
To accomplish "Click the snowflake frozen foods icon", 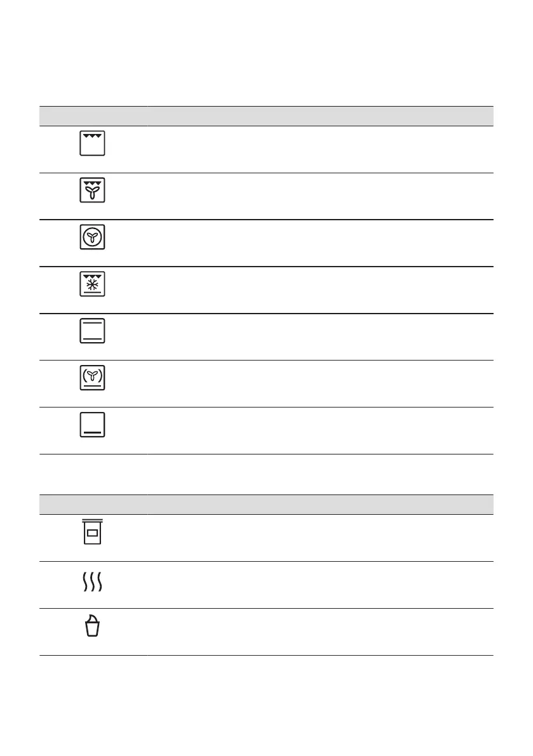I will [93, 284].
